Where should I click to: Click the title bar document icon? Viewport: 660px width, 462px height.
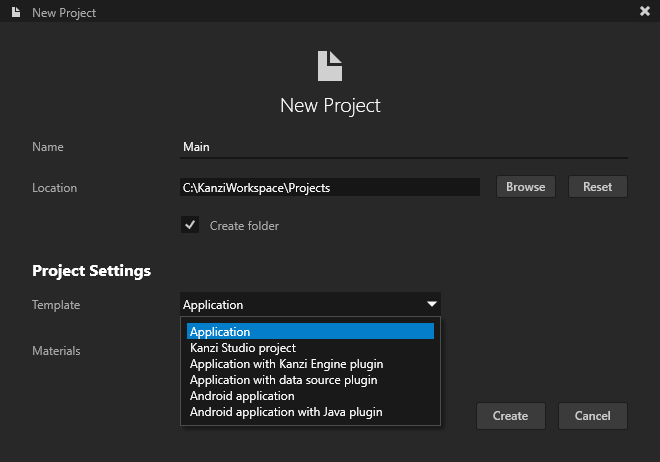tap(16, 12)
